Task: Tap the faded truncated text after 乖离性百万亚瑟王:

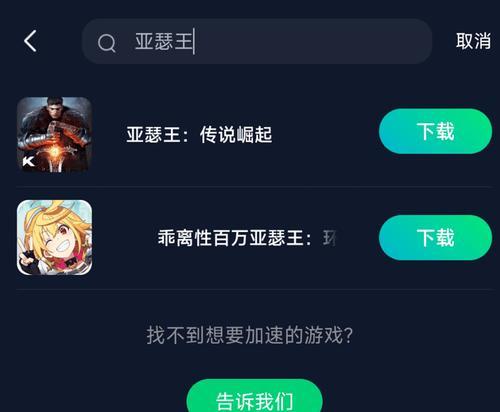Action: click(329, 238)
